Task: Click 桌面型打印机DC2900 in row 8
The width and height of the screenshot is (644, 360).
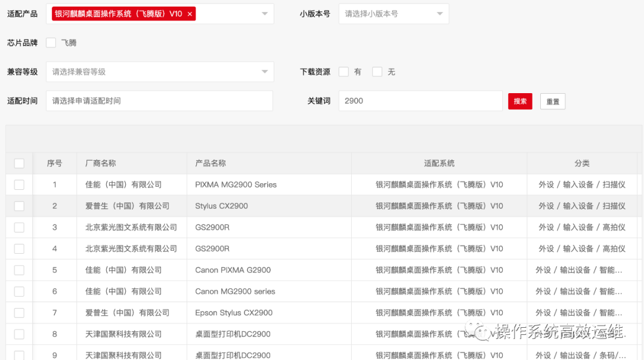Action: coord(233,334)
